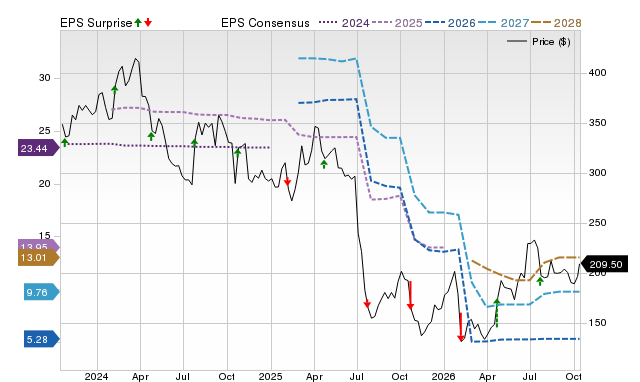Click the 209.50 black price tag
This screenshot has height=382, width=640.
[x=604, y=264]
